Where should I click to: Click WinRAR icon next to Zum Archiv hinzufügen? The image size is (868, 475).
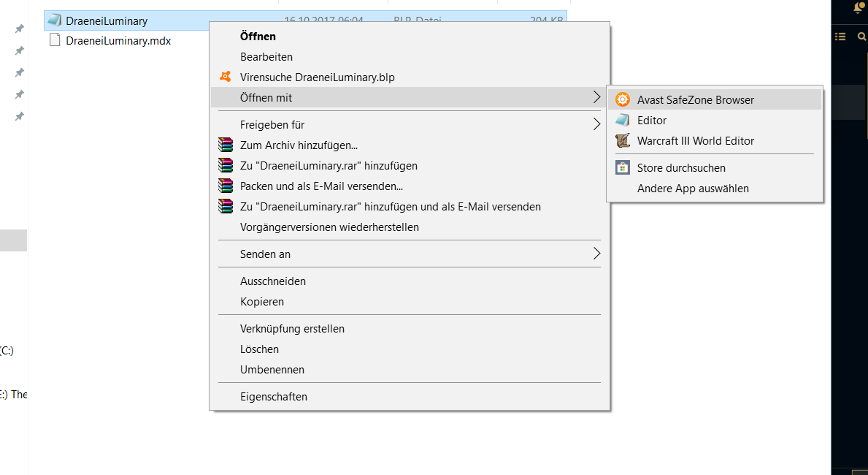[x=226, y=145]
